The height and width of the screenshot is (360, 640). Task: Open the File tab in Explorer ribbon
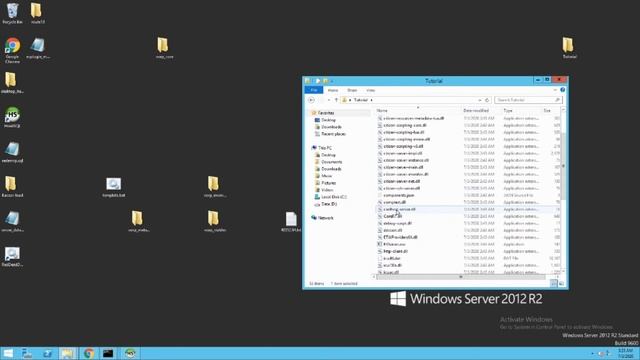click(313, 90)
